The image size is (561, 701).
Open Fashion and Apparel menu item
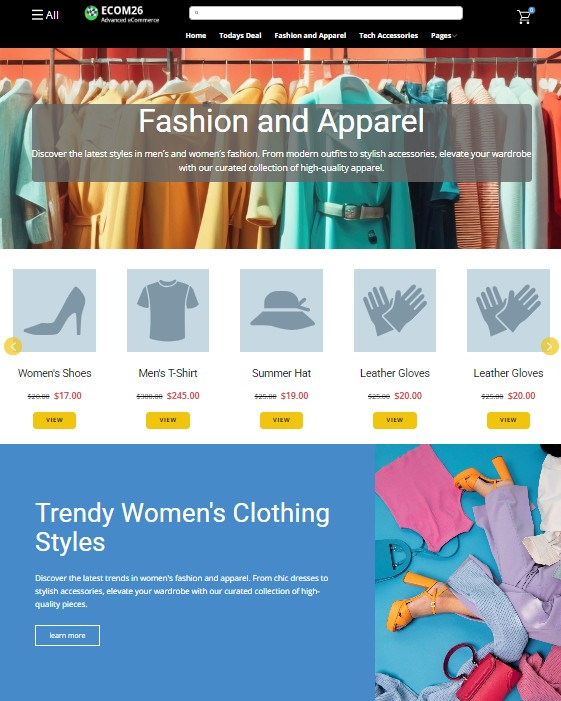(310, 35)
